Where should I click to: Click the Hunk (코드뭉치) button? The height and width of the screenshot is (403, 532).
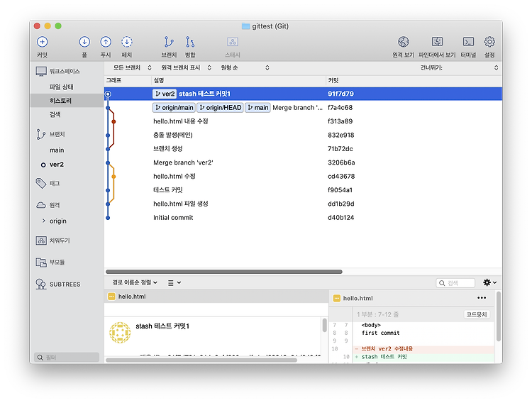coord(477,314)
